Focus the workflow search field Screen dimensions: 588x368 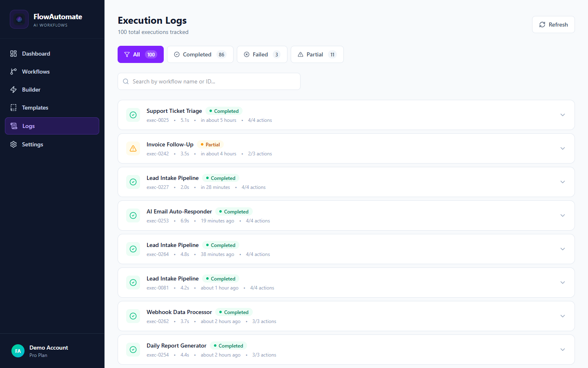(209, 81)
